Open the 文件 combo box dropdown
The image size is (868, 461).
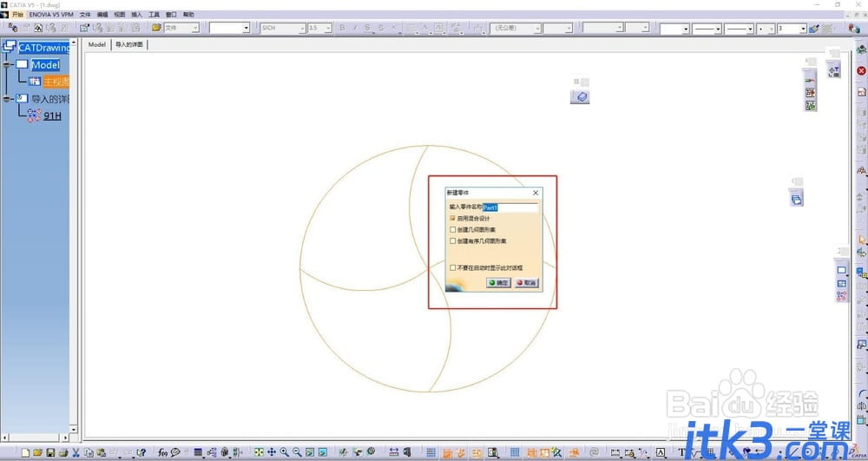(195, 28)
